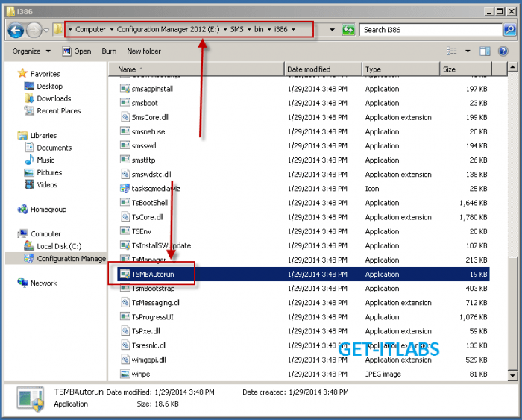The image size is (522, 420).
Task: Click the wimgapi.dll file name
Action: click(x=149, y=360)
